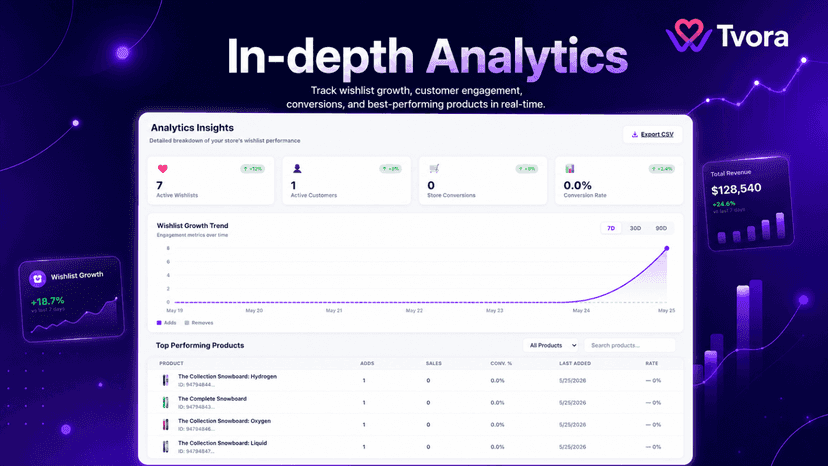This screenshot has width=828, height=466.
Task: Toggle the Removes legend series
Action: (199, 323)
